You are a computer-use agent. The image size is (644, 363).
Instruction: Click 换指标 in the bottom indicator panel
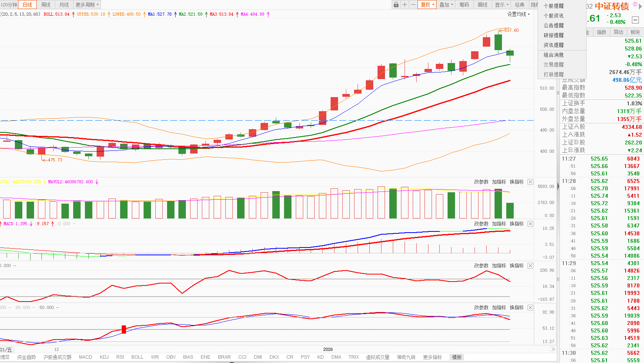[x=516, y=307]
